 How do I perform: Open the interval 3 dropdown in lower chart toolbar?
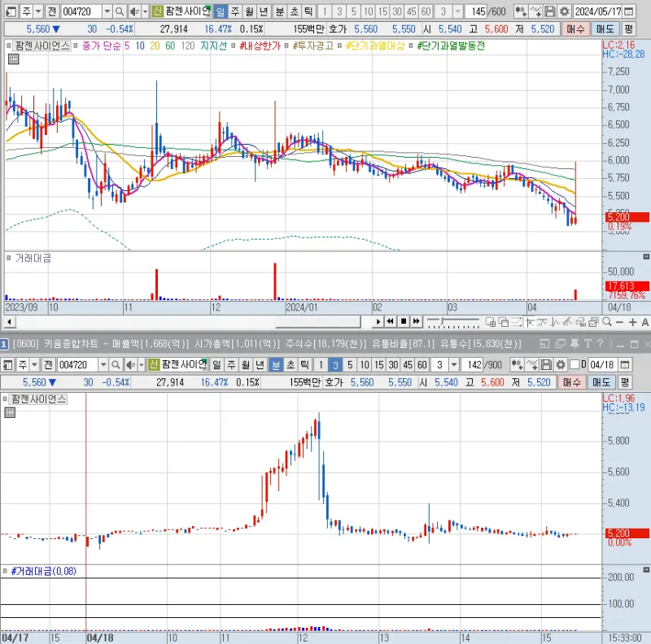click(454, 365)
